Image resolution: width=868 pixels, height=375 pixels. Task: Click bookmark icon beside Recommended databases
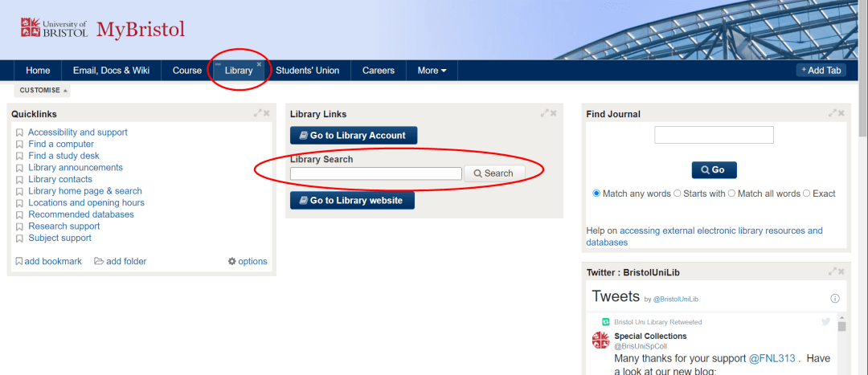19,214
